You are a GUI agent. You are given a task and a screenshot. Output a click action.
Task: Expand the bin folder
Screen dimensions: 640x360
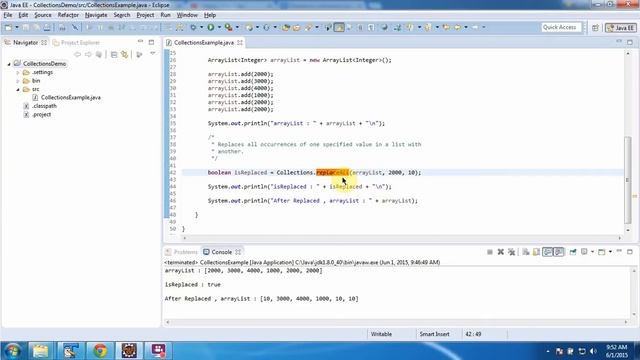tap(18, 81)
